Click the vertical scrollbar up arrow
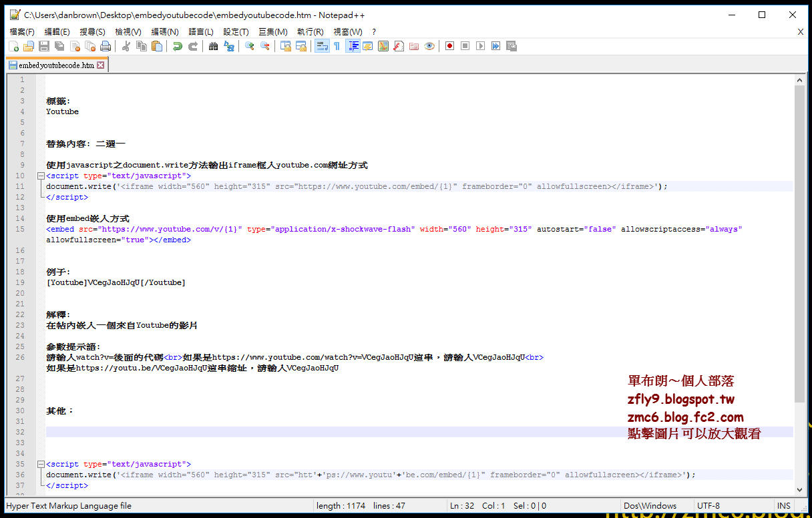Viewport: 812px width, 518px height. pos(799,80)
